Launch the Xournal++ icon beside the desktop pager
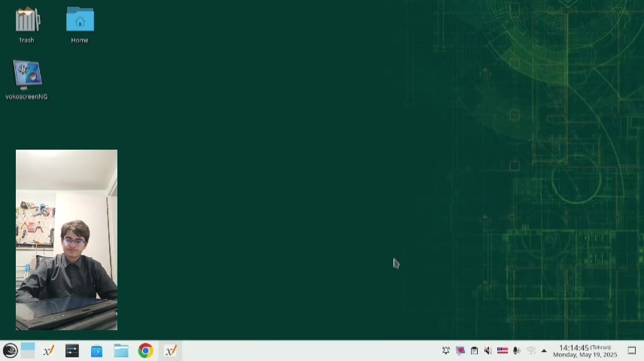Screen dimensions: 644x361 tap(48, 350)
